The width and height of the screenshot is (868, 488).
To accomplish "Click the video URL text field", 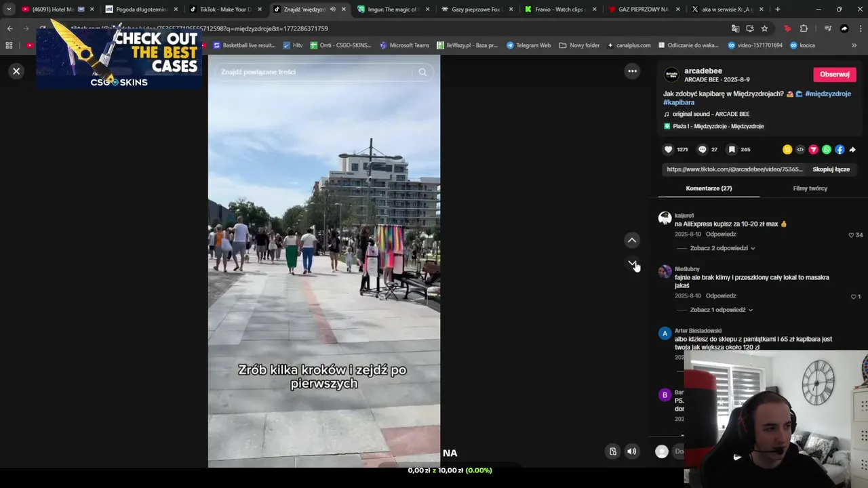I will [734, 169].
